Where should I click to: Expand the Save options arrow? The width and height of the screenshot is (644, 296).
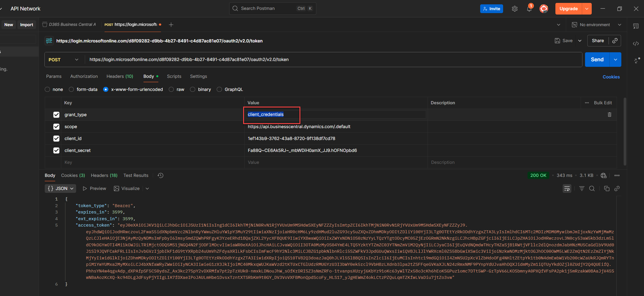tap(580, 41)
